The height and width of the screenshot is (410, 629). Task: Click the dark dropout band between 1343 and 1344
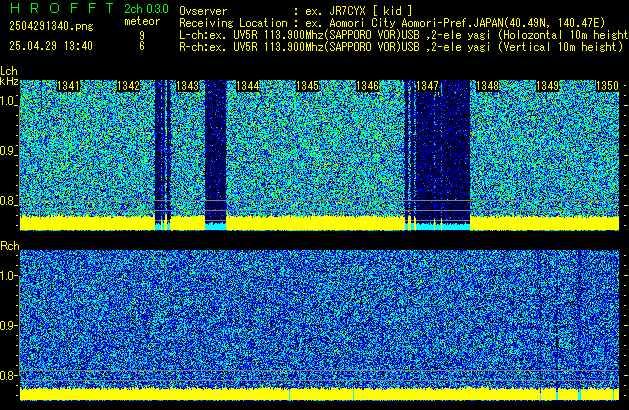click(x=215, y=154)
